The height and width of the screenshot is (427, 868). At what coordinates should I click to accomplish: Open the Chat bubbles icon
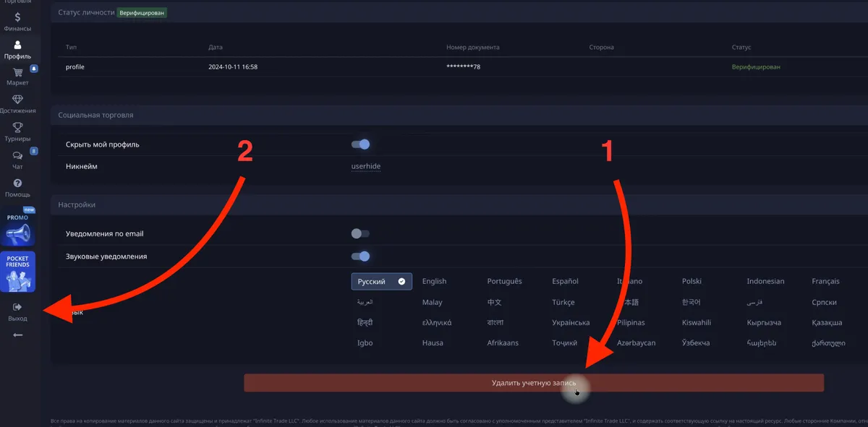pos(17,156)
